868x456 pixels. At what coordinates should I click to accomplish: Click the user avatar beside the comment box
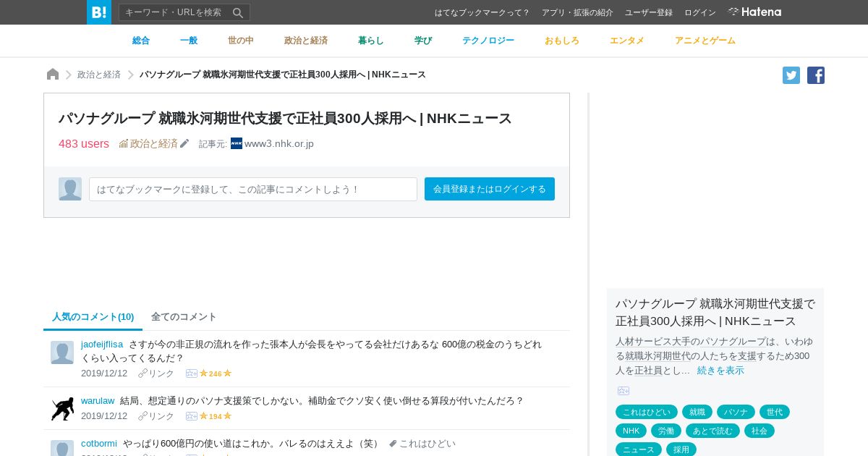tap(70, 189)
